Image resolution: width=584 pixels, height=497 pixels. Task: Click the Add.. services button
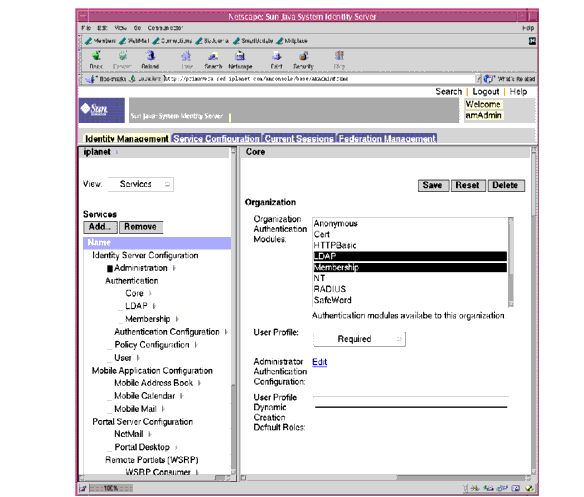(100, 227)
